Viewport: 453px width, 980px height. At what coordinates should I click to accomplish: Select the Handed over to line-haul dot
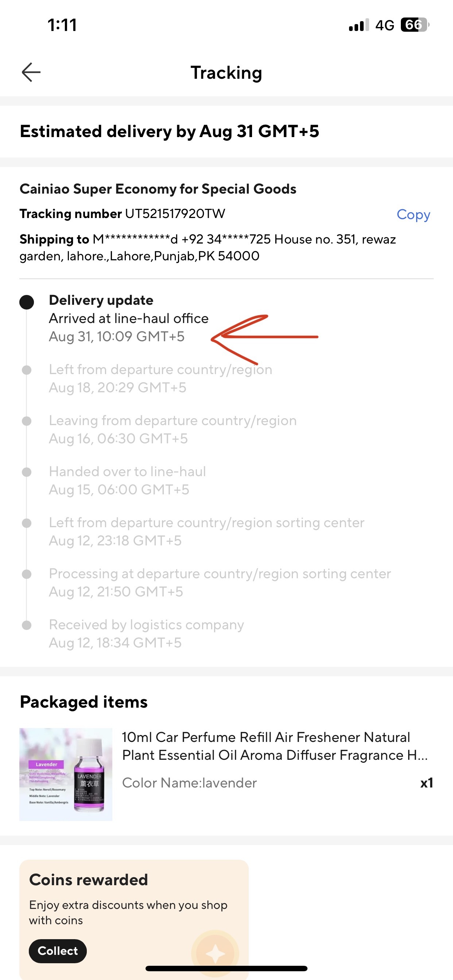coord(27,472)
